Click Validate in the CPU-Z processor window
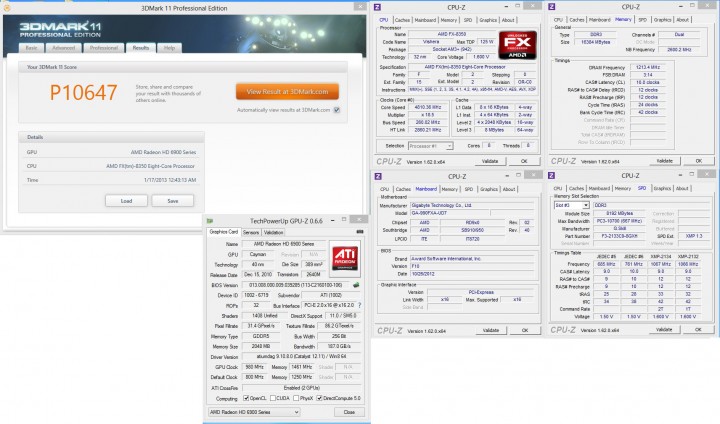Screen dimensions: 720x424 click(x=490, y=161)
